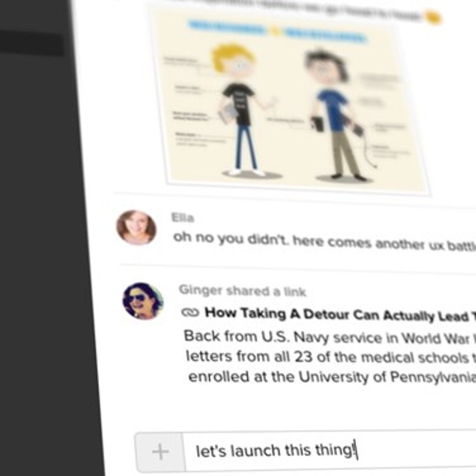Click preview line "Back from U.S. Navy service"

point(329,337)
